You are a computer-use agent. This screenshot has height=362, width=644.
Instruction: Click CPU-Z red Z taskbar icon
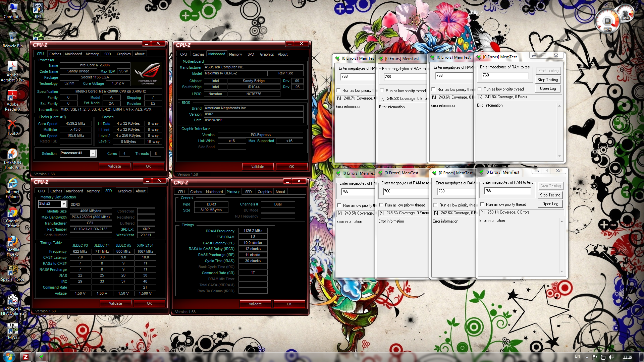point(26,357)
